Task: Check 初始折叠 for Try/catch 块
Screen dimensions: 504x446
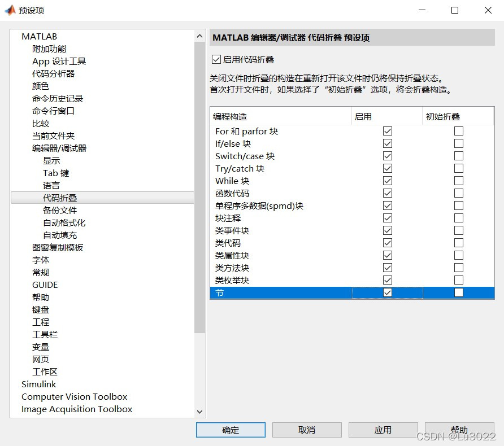Action: pyautogui.click(x=459, y=168)
